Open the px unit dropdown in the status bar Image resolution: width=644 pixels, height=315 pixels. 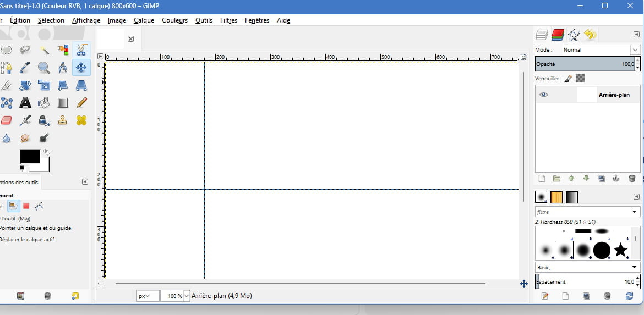148,296
